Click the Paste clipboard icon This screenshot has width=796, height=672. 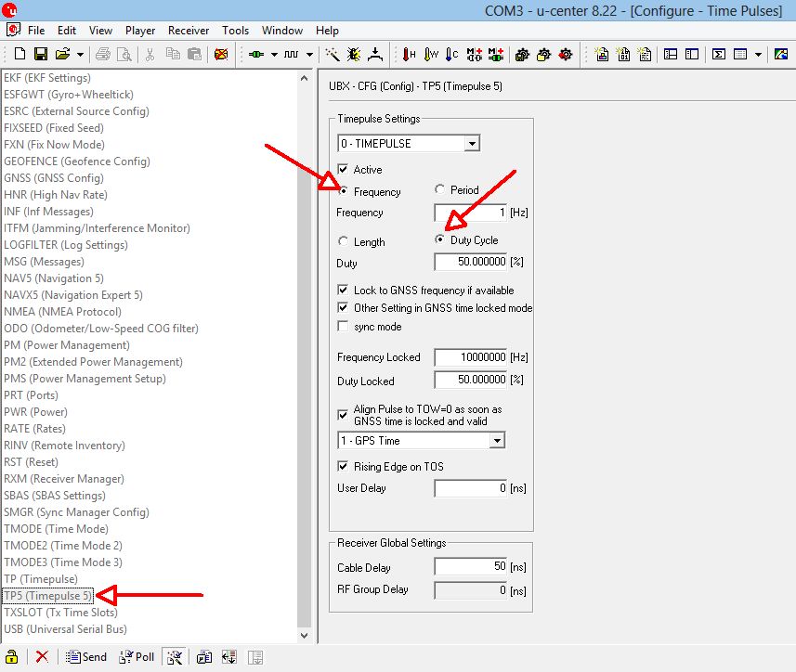(194, 54)
